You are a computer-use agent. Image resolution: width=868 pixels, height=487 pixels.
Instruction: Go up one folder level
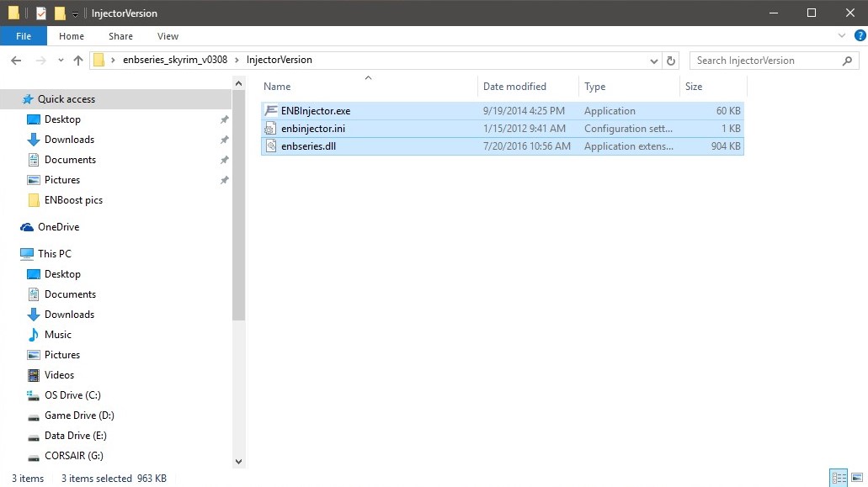point(78,61)
